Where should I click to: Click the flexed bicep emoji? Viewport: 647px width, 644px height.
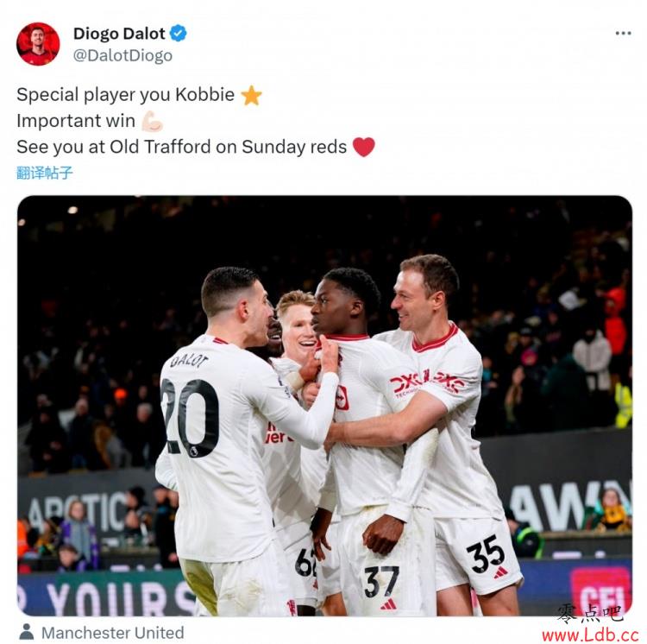click(152, 122)
